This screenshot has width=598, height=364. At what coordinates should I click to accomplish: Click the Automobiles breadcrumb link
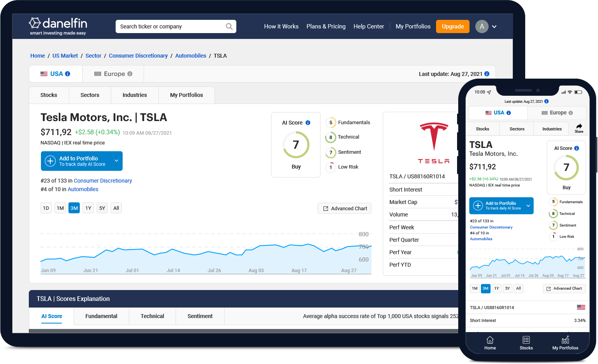(x=191, y=56)
